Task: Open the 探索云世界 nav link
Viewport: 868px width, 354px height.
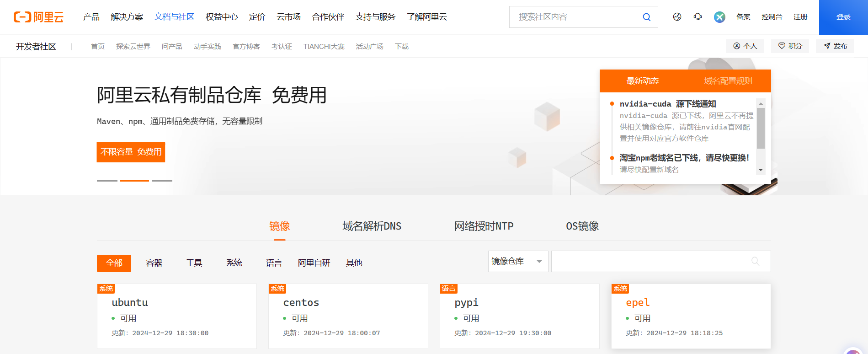Action: point(133,47)
